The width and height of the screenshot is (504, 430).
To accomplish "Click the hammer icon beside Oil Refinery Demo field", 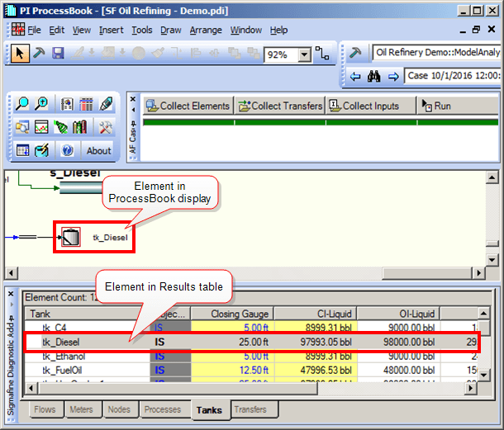I will click(356, 52).
